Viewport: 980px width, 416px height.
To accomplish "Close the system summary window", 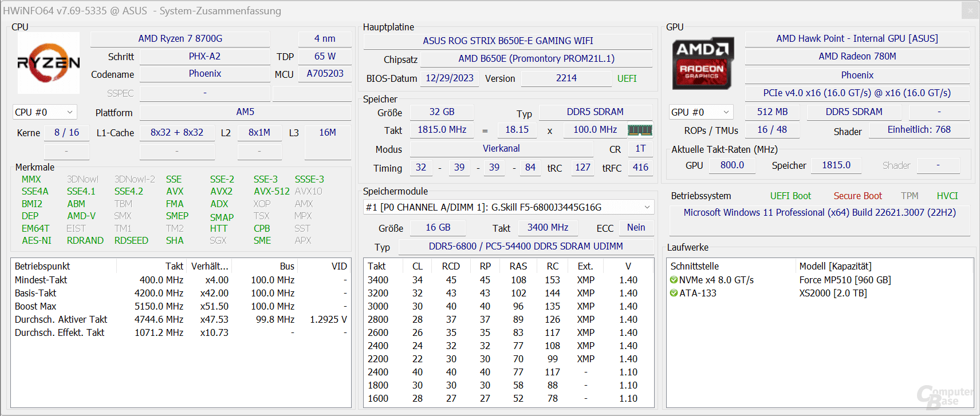I will [x=970, y=10].
